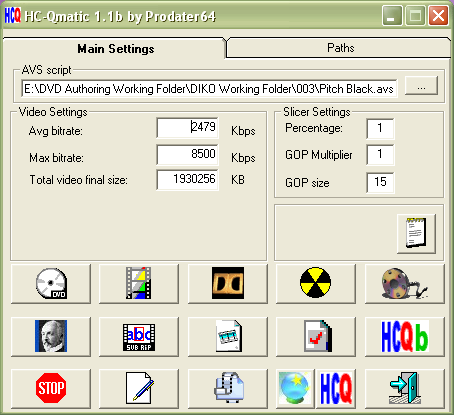Click the Dolby Digital logo button
Screen dimensions: 454x415
[228, 284]
